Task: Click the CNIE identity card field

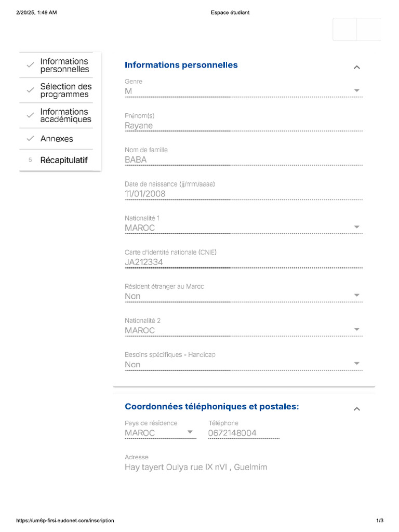Action: (x=243, y=262)
